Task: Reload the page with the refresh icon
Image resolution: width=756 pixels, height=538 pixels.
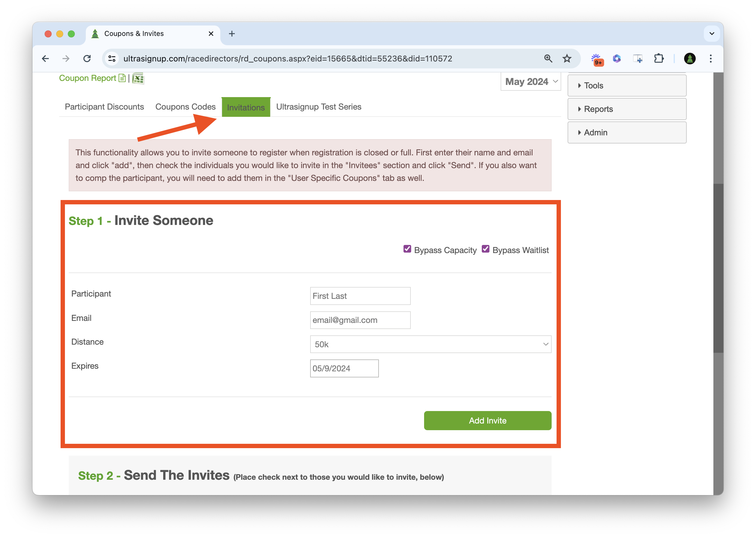Action: coord(87,59)
